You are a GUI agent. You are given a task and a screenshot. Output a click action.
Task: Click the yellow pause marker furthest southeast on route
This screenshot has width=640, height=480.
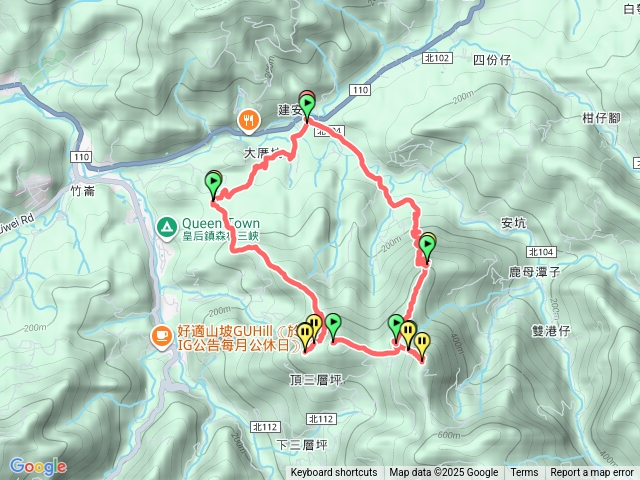click(x=422, y=345)
